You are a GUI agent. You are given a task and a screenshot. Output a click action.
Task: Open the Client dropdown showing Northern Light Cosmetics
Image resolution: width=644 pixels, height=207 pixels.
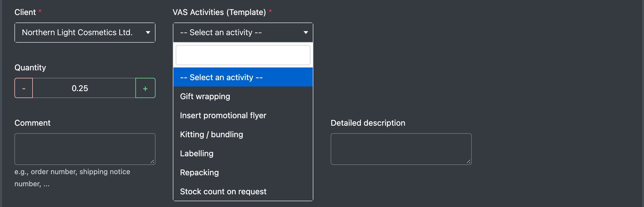click(85, 33)
